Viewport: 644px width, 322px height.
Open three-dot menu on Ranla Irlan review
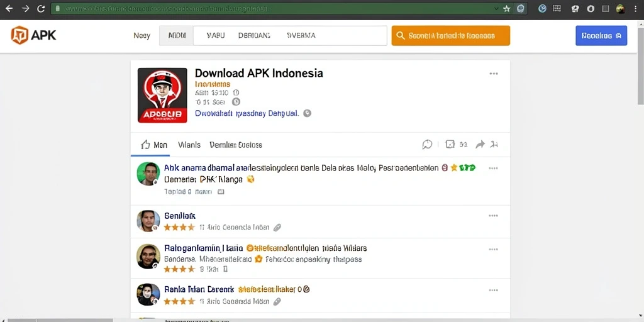tap(493, 291)
